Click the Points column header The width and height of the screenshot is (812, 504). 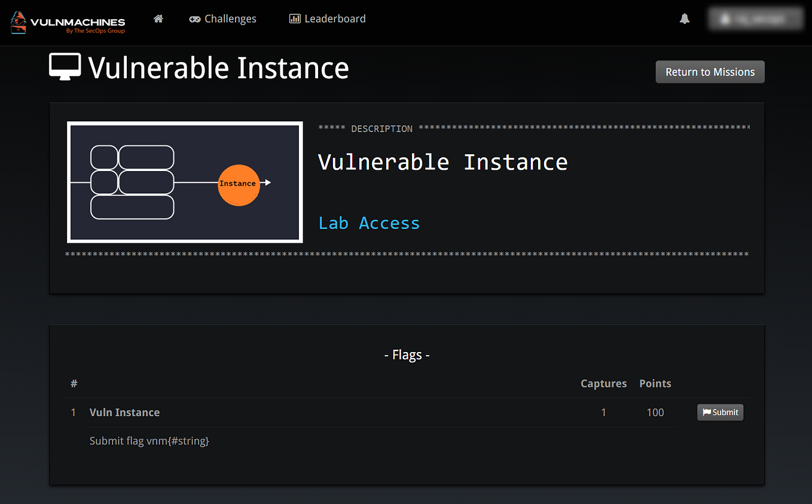point(655,383)
